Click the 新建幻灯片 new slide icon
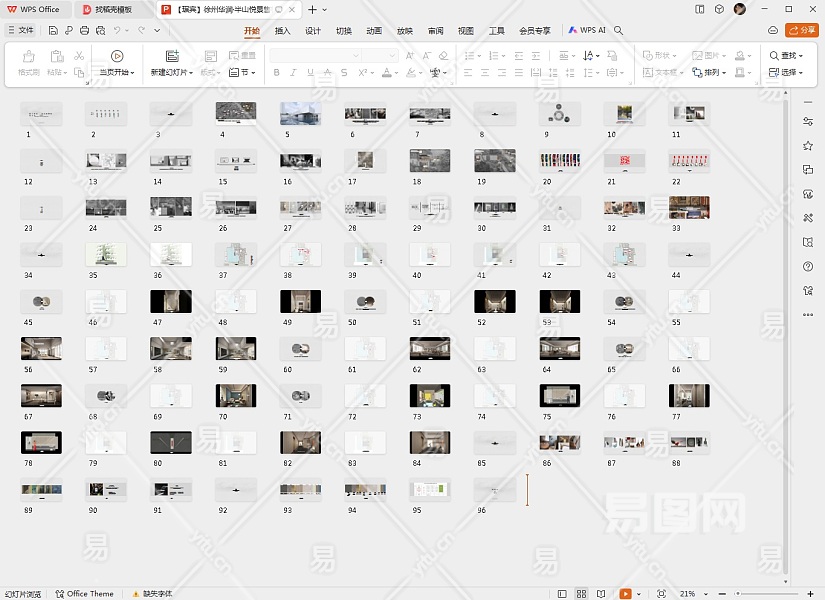This screenshot has width=825, height=600. tap(172, 56)
